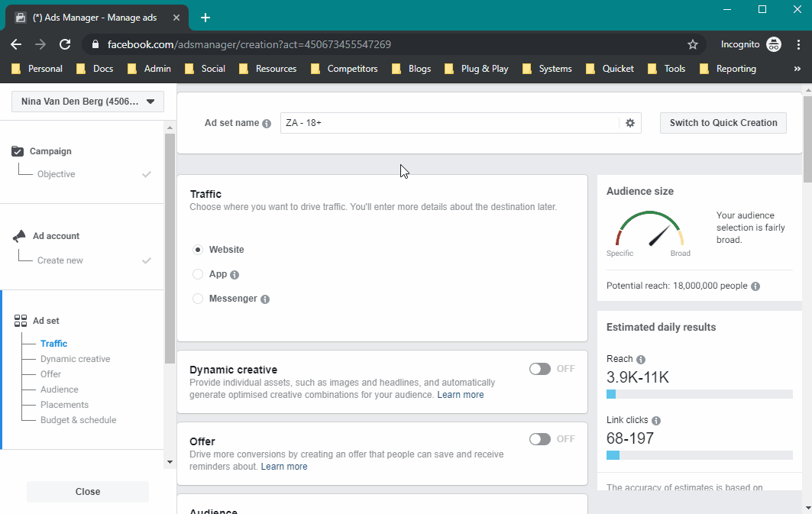This screenshot has width=812, height=514.
Task: Select the App traffic option
Action: (198, 274)
